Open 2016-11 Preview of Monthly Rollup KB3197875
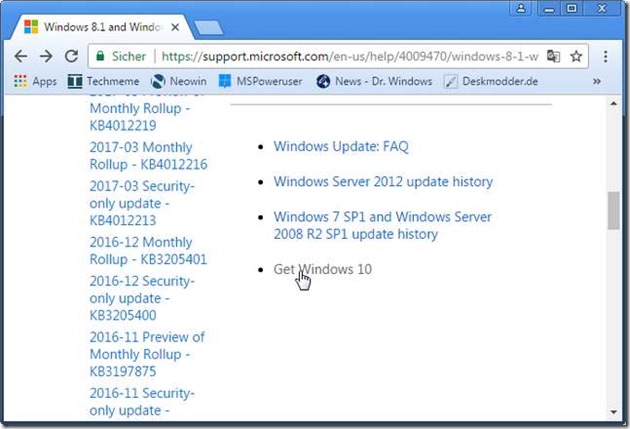This screenshot has height=429, width=630. [x=147, y=354]
